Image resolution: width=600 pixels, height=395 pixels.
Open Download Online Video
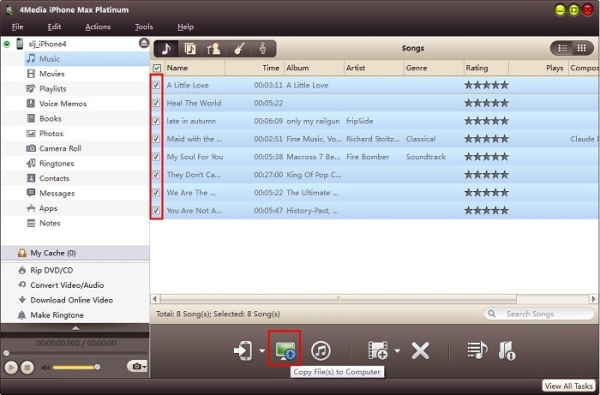pyautogui.click(x=71, y=300)
